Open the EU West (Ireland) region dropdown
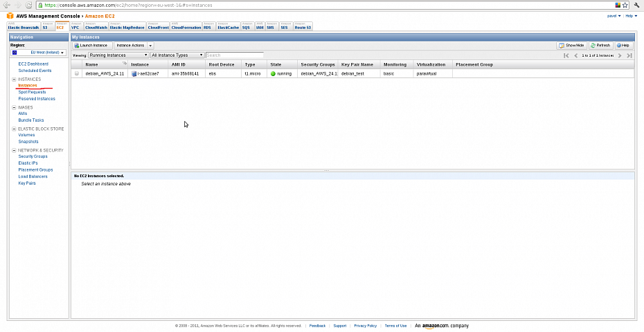Image resolution: width=644 pixels, height=332 pixels. point(38,53)
